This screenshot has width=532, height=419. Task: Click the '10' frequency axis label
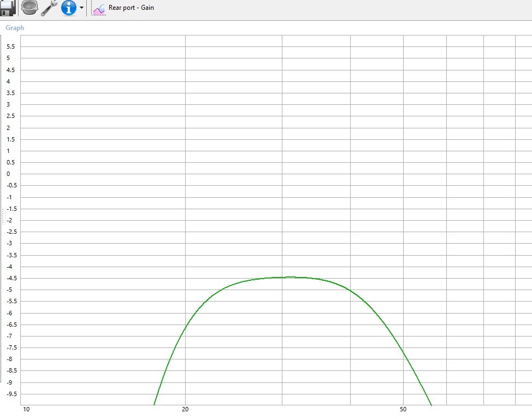[x=26, y=409]
